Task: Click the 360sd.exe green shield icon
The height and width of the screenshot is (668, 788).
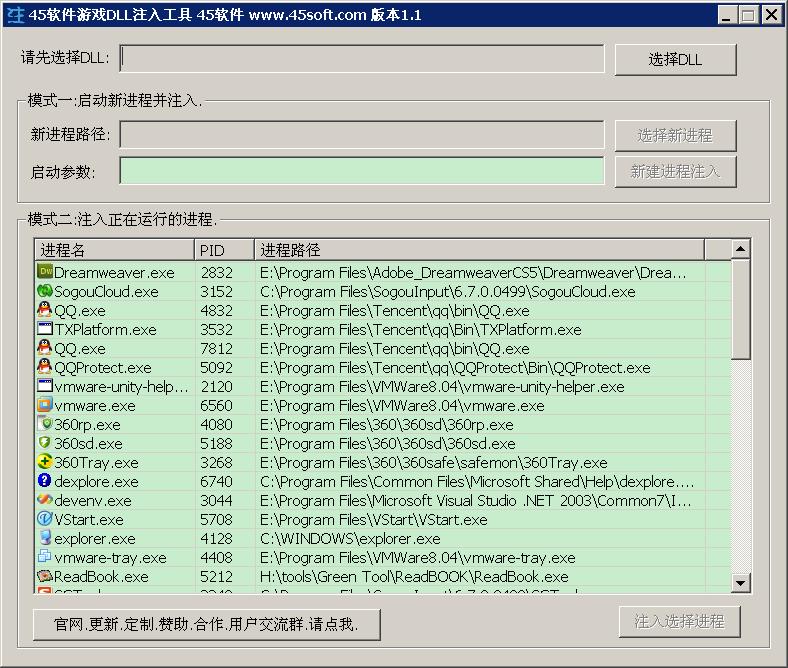Action: [x=45, y=443]
